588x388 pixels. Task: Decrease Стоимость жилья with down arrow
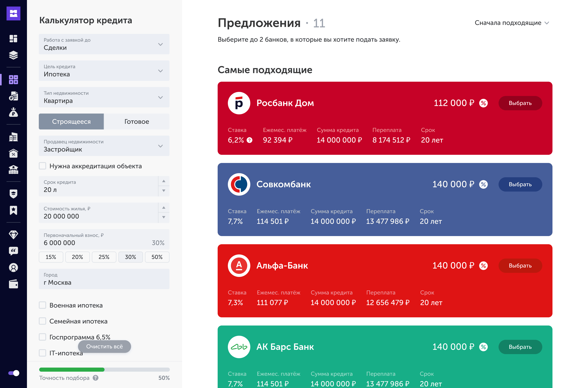pyautogui.click(x=164, y=217)
